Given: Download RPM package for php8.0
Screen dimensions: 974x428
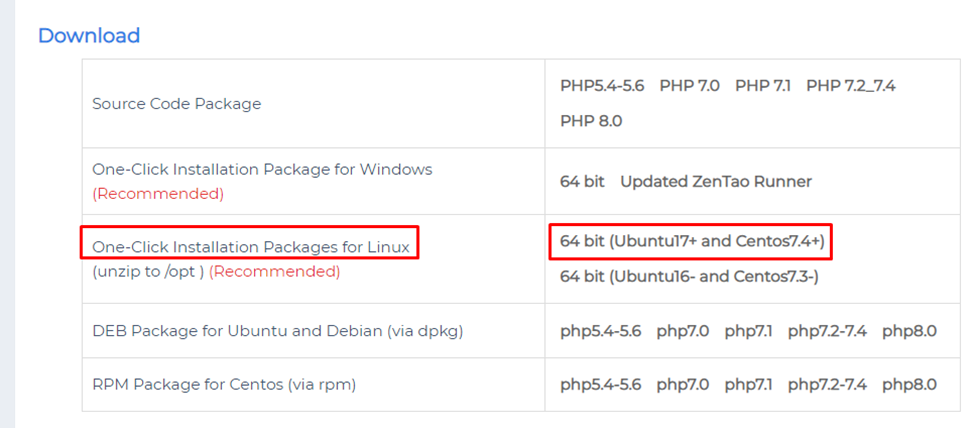Looking at the screenshot, I should coord(909,385).
